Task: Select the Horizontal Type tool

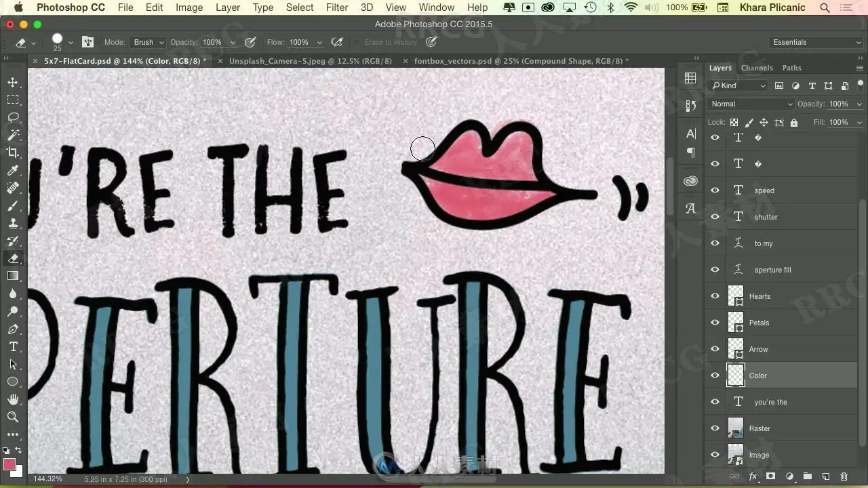Action: click(x=13, y=346)
